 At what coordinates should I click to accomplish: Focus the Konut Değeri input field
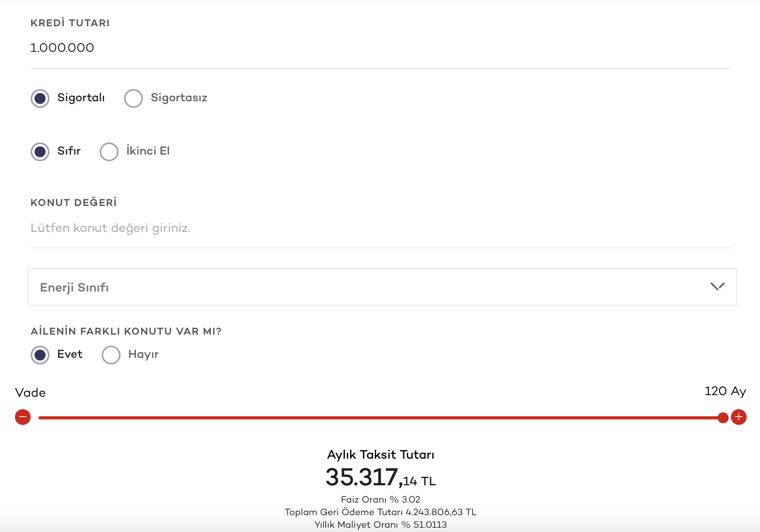(380, 228)
